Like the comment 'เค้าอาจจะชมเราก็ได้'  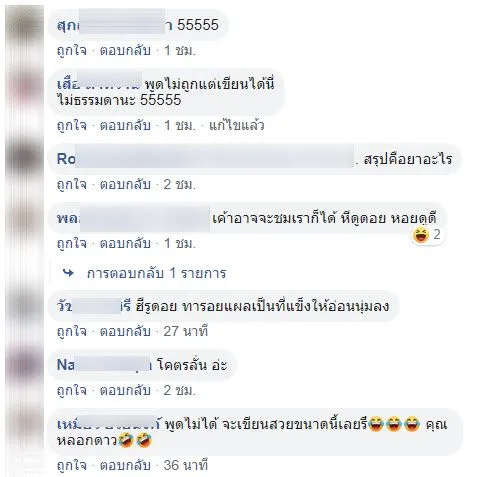coord(72,243)
